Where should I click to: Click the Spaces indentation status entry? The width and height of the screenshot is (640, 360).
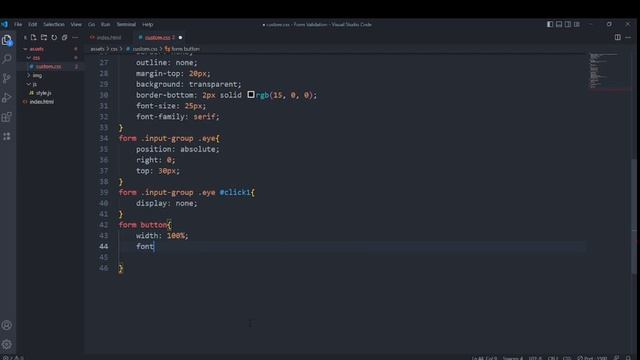click(x=513, y=358)
